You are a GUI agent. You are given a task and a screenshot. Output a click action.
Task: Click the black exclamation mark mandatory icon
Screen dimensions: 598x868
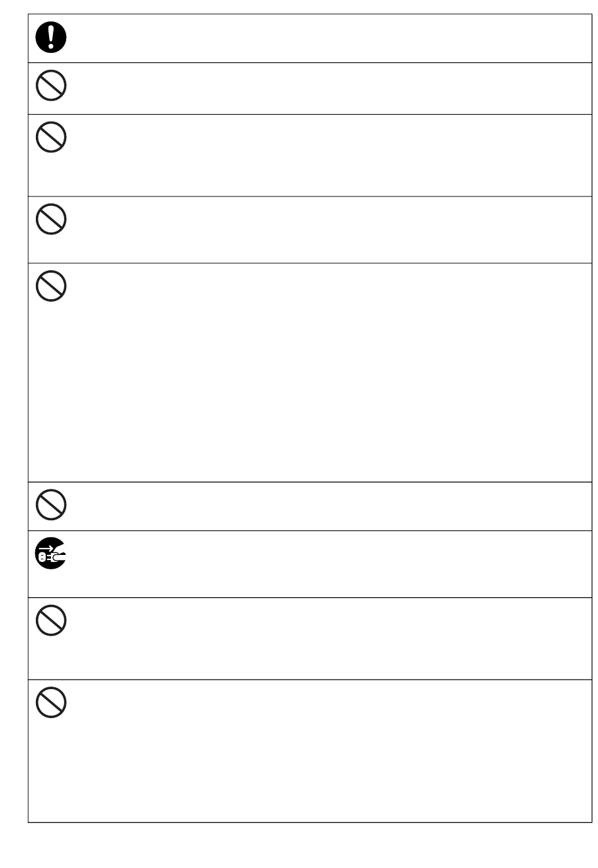pyautogui.click(x=51, y=38)
